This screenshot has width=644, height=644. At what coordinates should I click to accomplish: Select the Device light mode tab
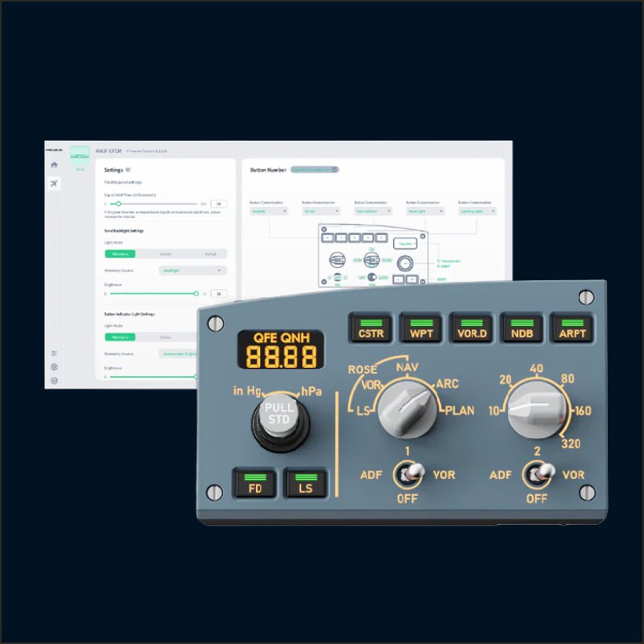click(166, 254)
